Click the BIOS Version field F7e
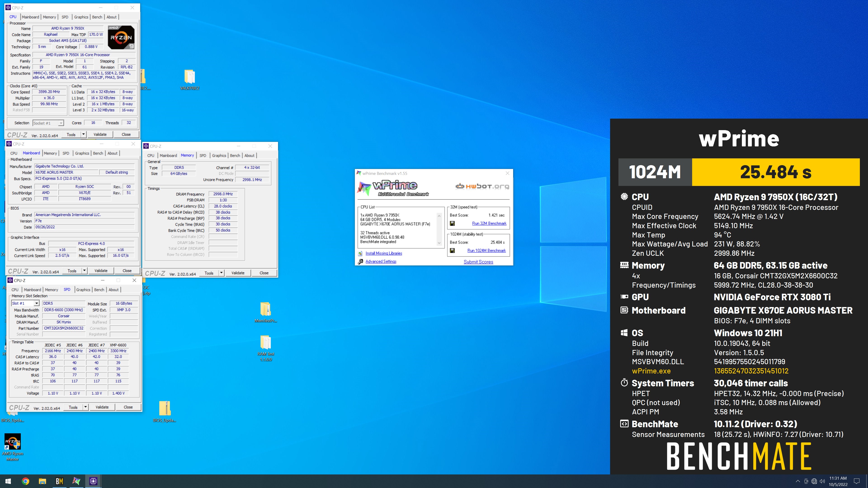The width and height of the screenshot is (868, 488). click(85, 221)
